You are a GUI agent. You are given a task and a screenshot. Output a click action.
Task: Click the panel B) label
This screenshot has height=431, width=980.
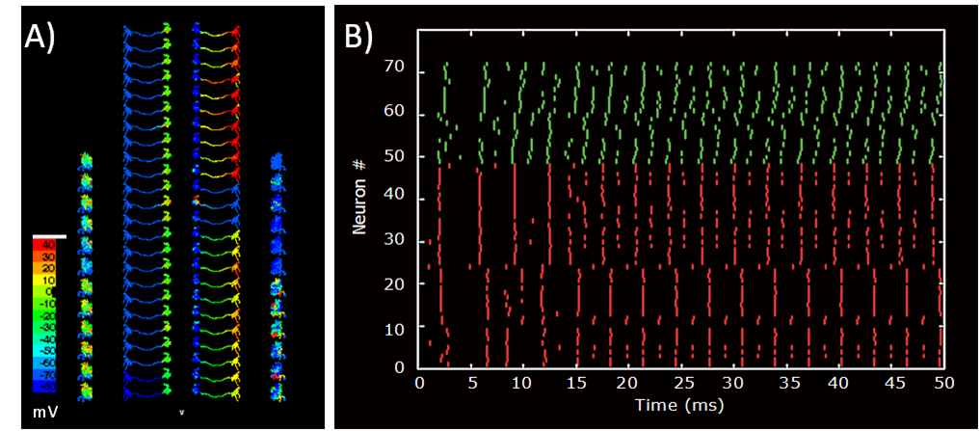[359, 36]
